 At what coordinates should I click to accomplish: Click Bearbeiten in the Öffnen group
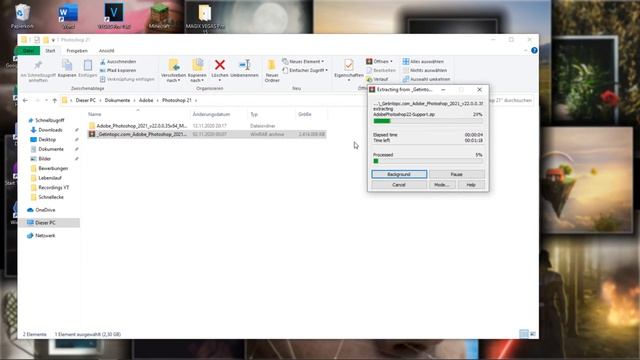pyautogui.click(x=381, y=70)
